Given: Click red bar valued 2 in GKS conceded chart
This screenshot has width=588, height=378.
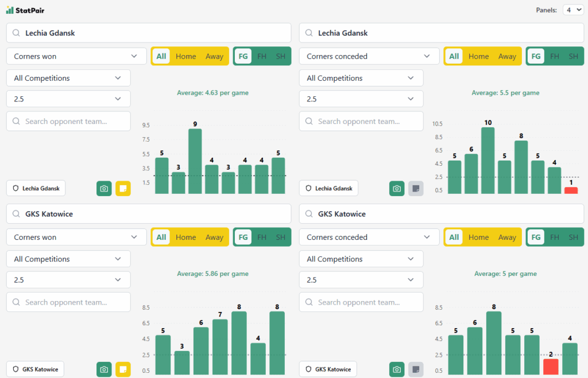Looking at the screenshot, I should 551,367.
